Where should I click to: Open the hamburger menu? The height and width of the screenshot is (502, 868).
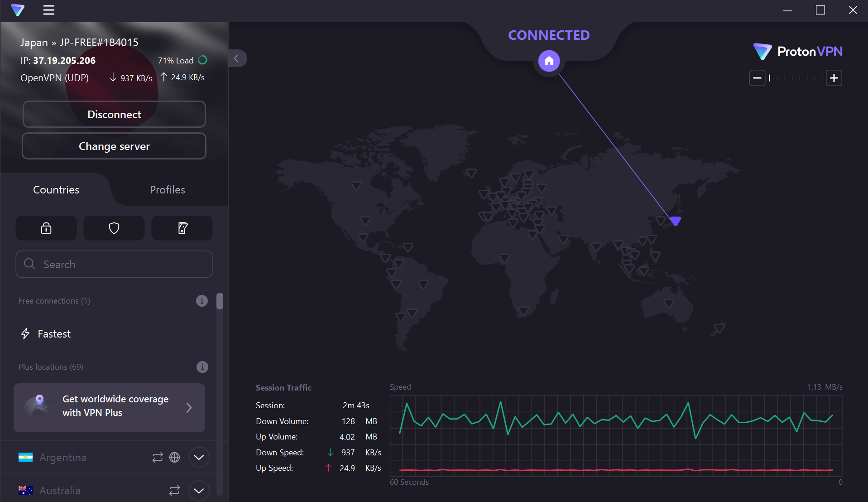pyautogui.click(x=49, y=10)
